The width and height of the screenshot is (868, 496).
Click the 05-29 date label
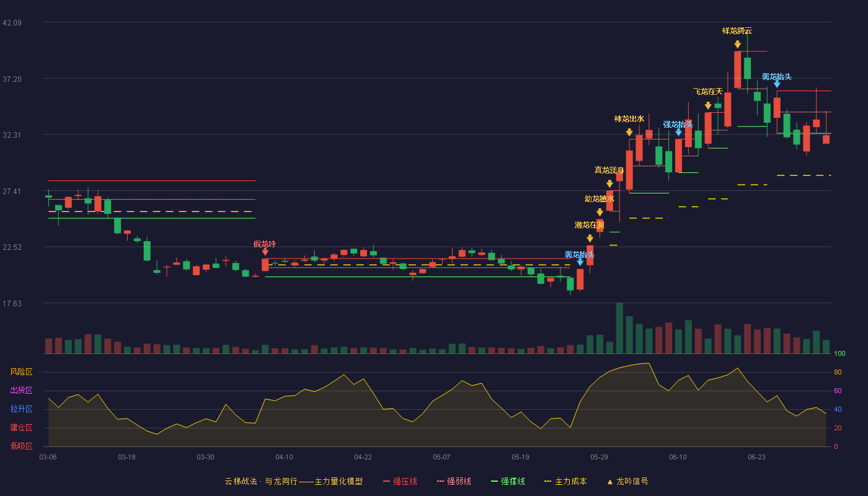pos(599,457)
